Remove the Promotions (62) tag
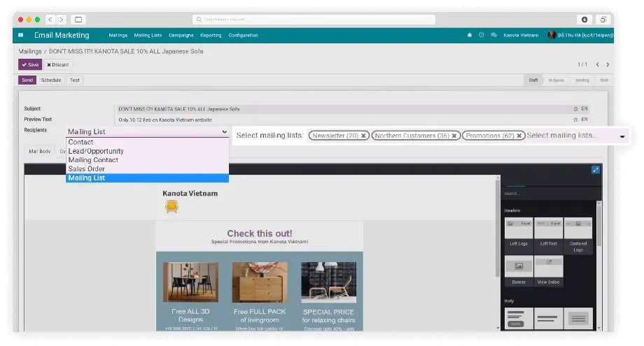This screenshot has width=644, height=346. pos(519,136)
